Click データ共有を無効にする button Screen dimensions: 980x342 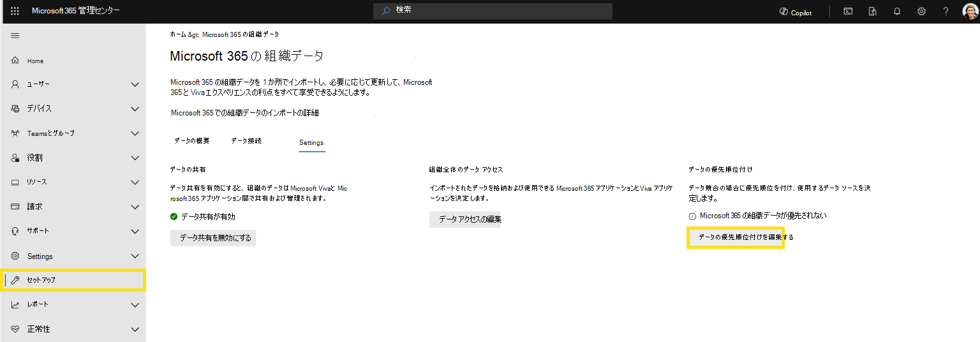click(x=213, y=238)
